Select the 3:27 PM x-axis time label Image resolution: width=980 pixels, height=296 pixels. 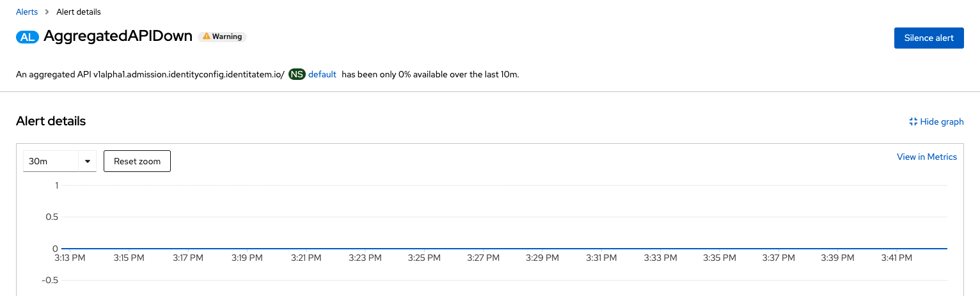pos(483,258)
